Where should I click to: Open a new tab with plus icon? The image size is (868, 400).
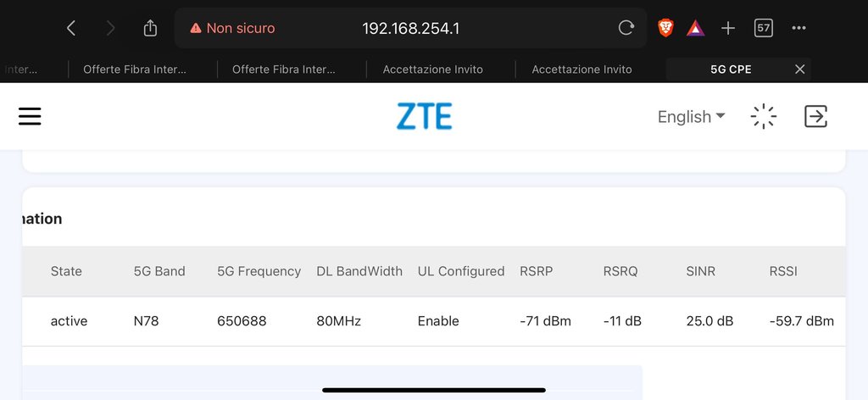728,28
